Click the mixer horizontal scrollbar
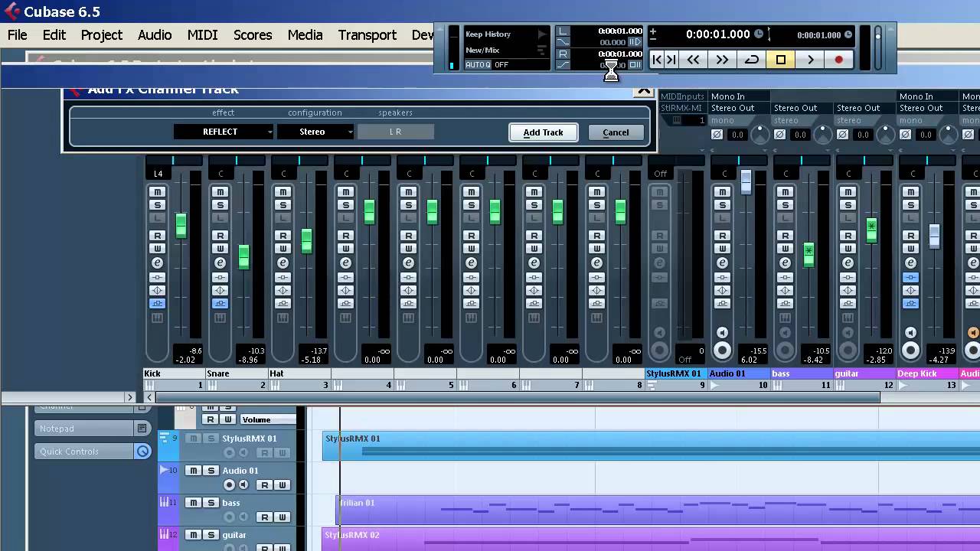Viewport: 980px width, 551px height. pyautogui.click(x=518, y=397)
